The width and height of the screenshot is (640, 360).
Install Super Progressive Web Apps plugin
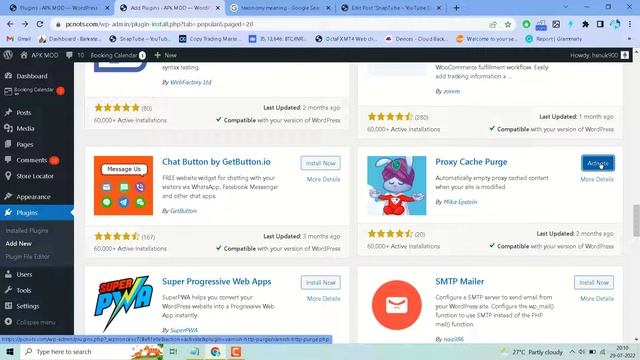pyautogui.click(x=320, y=282)
